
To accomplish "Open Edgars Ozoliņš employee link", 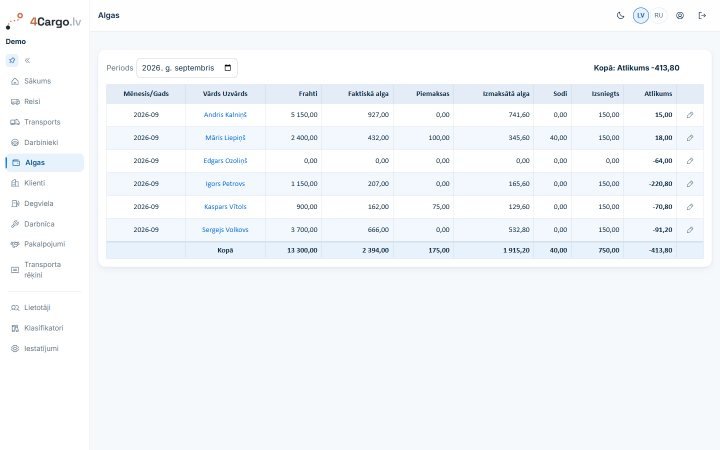I will [x=225, y=161].
